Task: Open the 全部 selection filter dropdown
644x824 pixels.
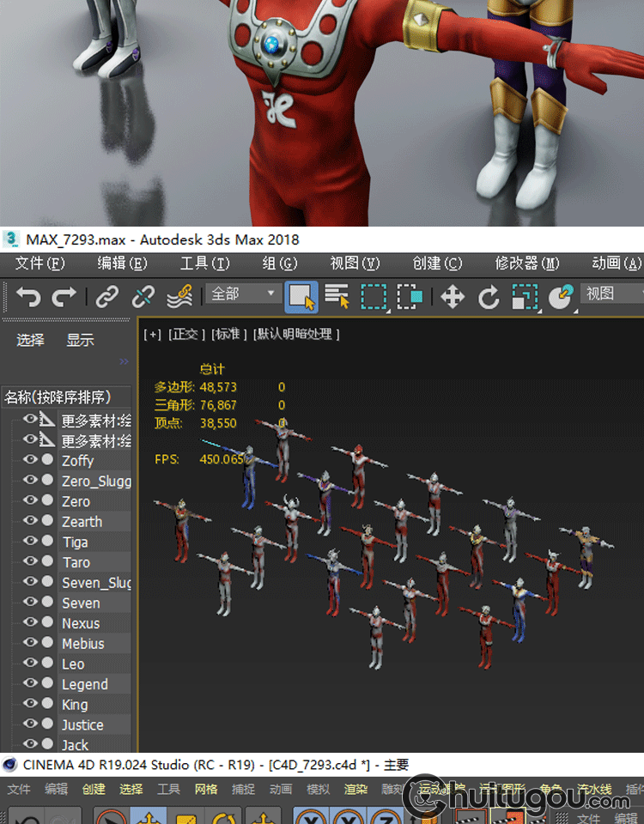Action: click(244, 294)
